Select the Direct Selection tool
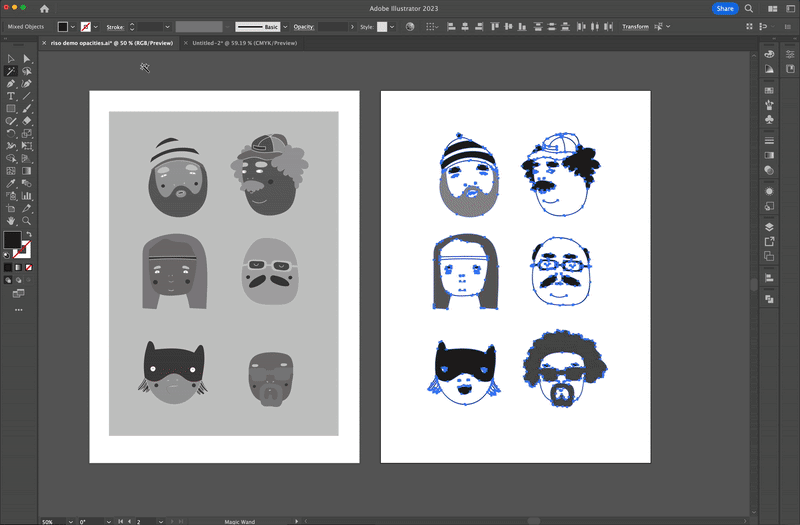 pos(27,59)
